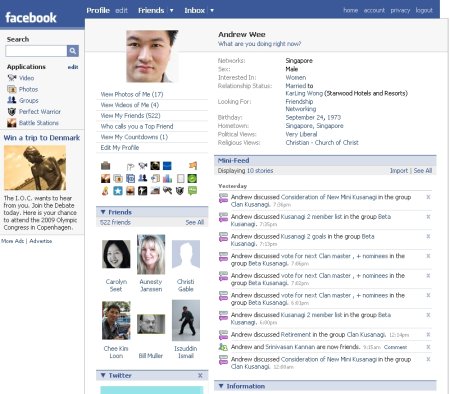
Task: Open the Video application icon
Action: 12,78
